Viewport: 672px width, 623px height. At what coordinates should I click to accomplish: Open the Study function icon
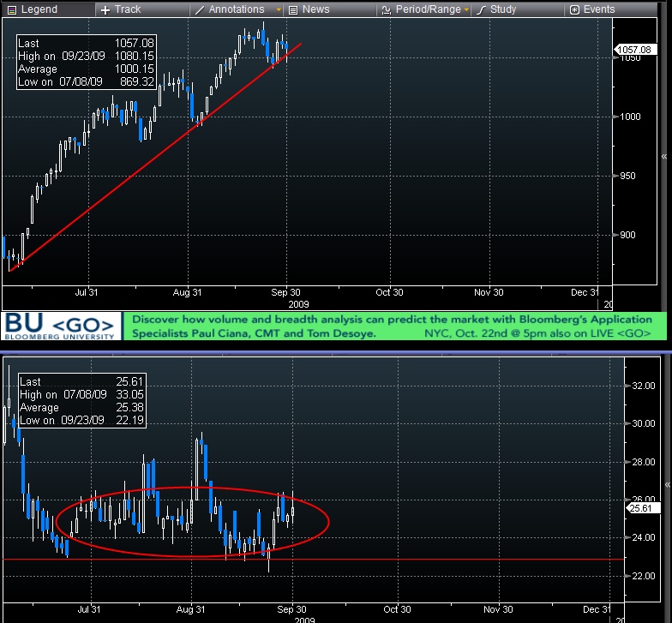click(x=482, y=9)
